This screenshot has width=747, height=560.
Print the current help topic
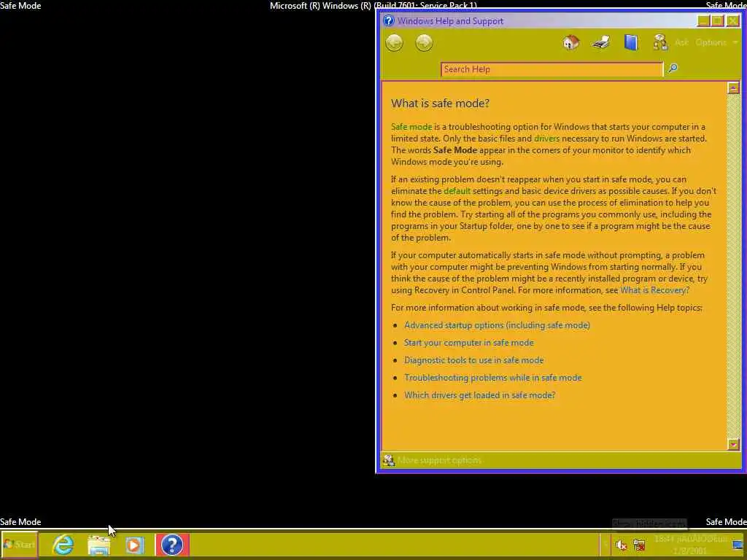[601, 42]
